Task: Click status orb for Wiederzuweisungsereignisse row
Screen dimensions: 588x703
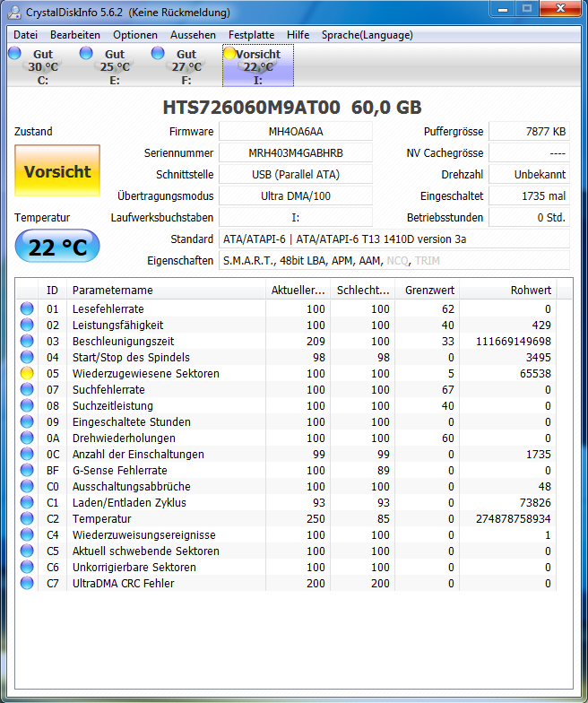Action: pos(27,534)
